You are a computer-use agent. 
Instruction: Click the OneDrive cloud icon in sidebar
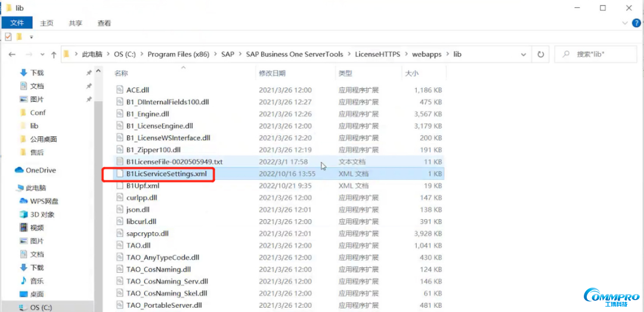(19, 170)
